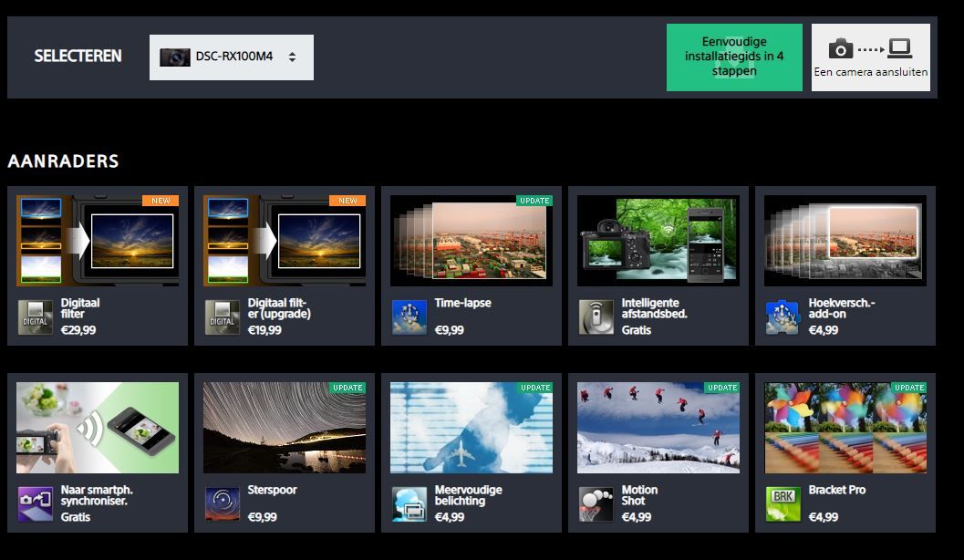Click the Meervoudige belichting app icon

(409, 503)
